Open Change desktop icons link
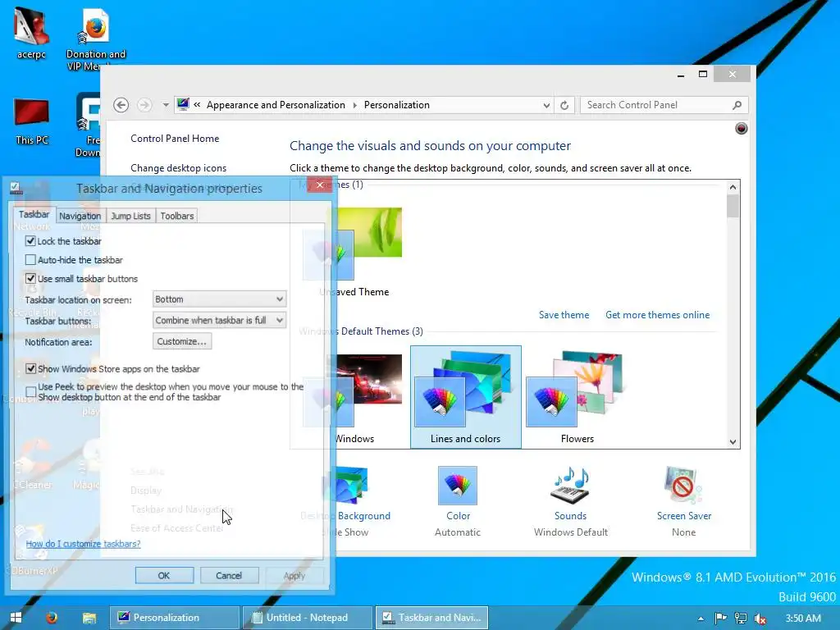Screen dimensions: 840x630 point(178,168)
